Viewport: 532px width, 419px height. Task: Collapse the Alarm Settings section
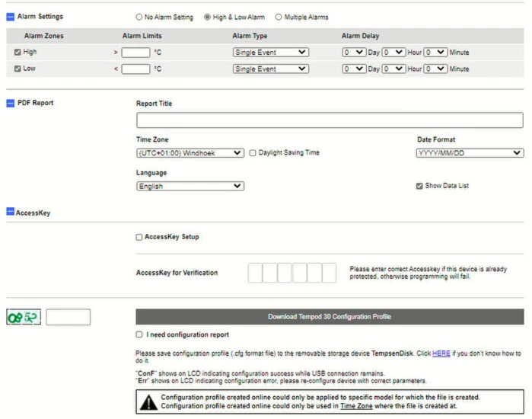11,17
